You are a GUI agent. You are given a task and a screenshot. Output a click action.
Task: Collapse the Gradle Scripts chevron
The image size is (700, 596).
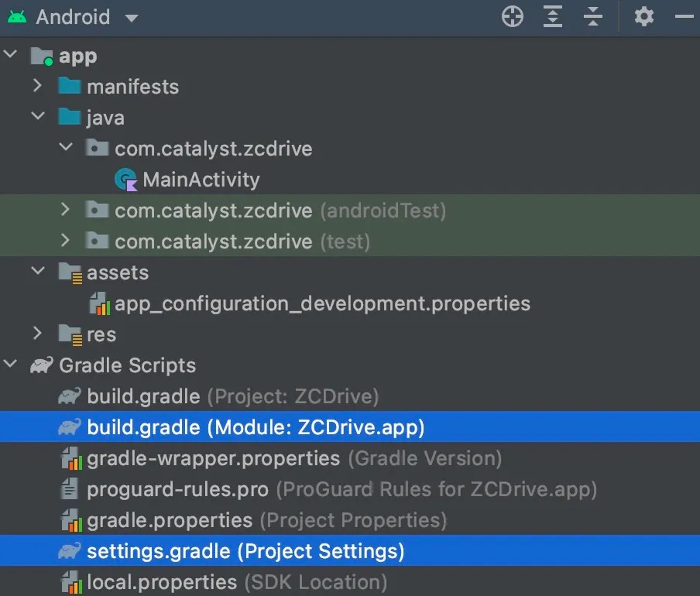[x=10, y=364]
